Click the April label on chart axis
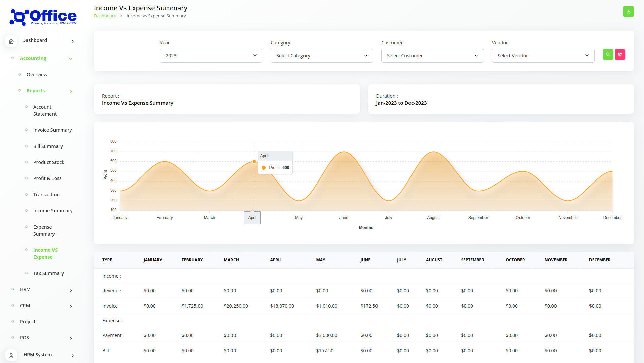This screenshot has height=363, width=644. (252, 218)
